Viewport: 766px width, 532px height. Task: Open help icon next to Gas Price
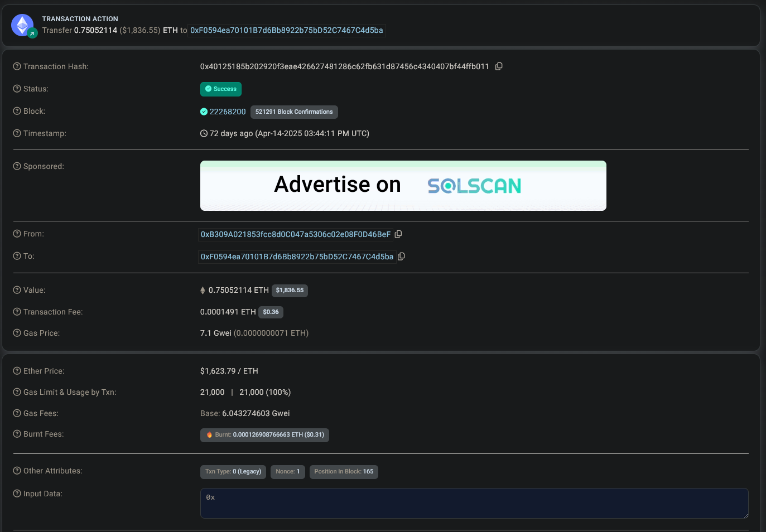(x=17, y=333)
